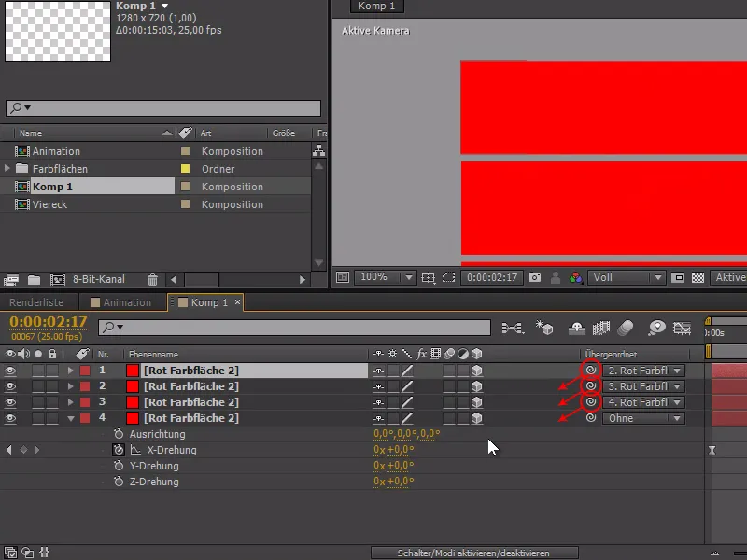Toggle the hide shy layers timeline button

(x=576, y=328)
